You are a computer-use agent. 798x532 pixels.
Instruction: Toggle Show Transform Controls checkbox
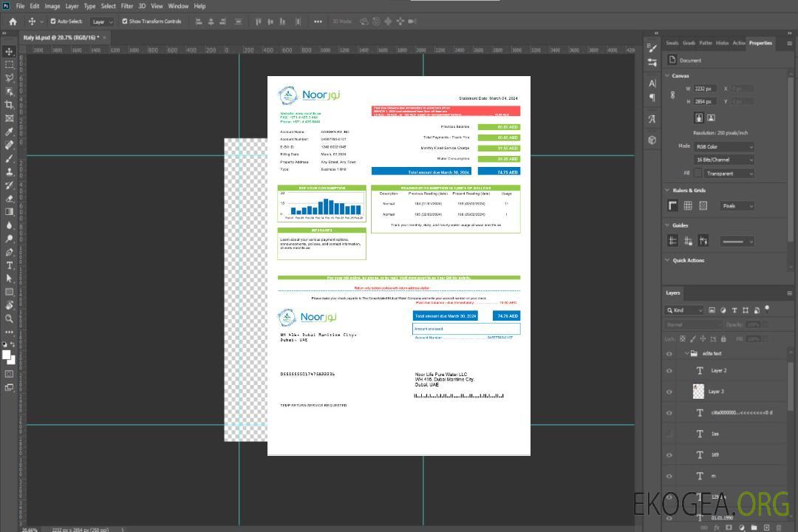(125, 21)
